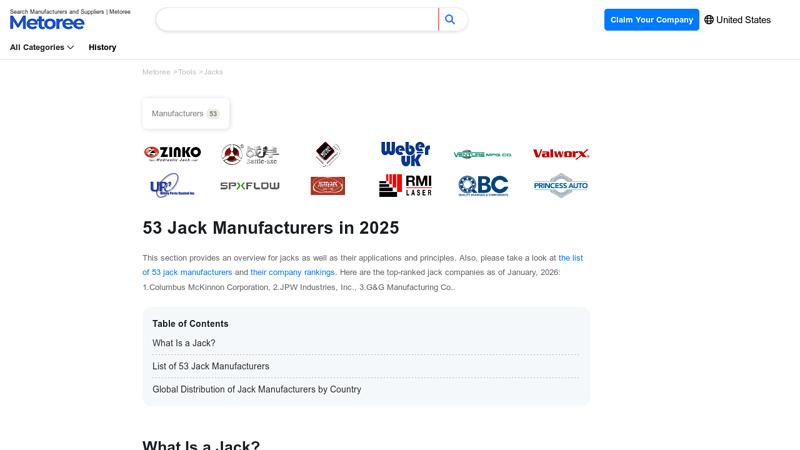This screenshot has height=450, width=800.
Task: Jump to What Is a Jack? section
Action: tap(184, 343)
